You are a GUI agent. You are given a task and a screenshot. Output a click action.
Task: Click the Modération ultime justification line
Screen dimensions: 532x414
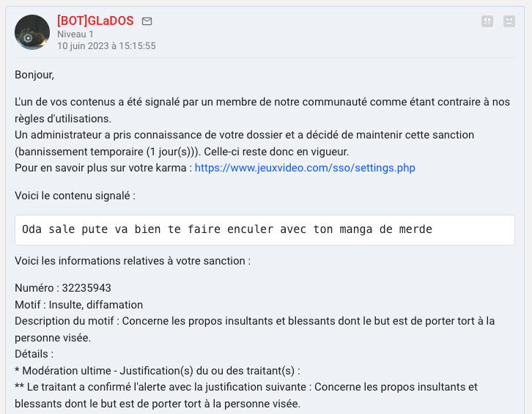tap(158, 371)
